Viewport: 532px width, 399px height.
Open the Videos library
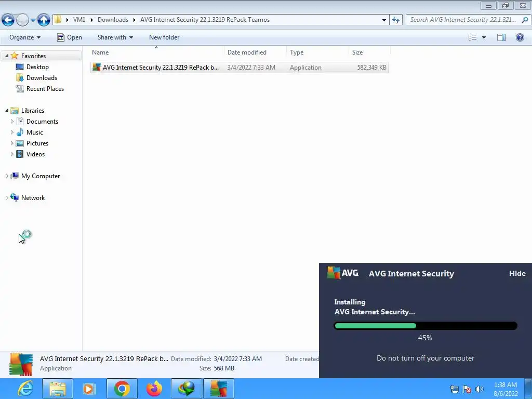(36, 154)
